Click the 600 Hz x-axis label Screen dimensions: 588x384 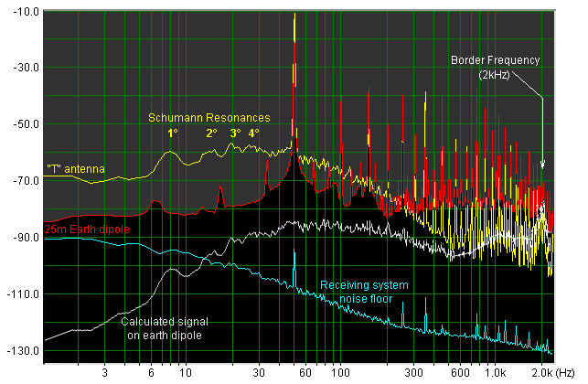[x=460, y=373]
